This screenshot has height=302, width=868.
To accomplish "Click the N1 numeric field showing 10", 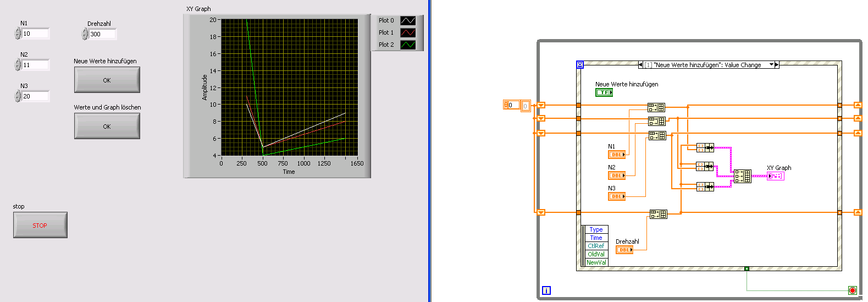I will pos(36,34).
